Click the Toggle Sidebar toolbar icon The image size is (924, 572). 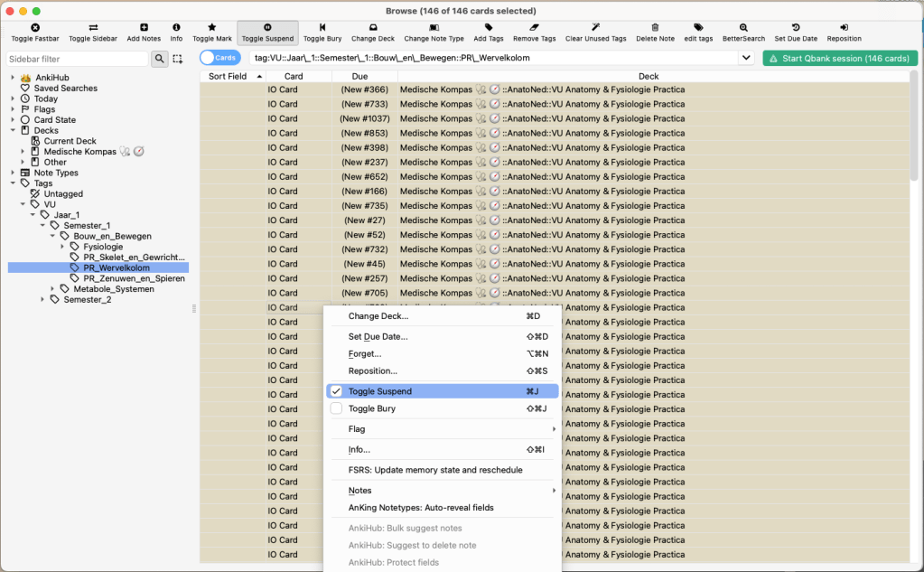click(x=93, y=28)
